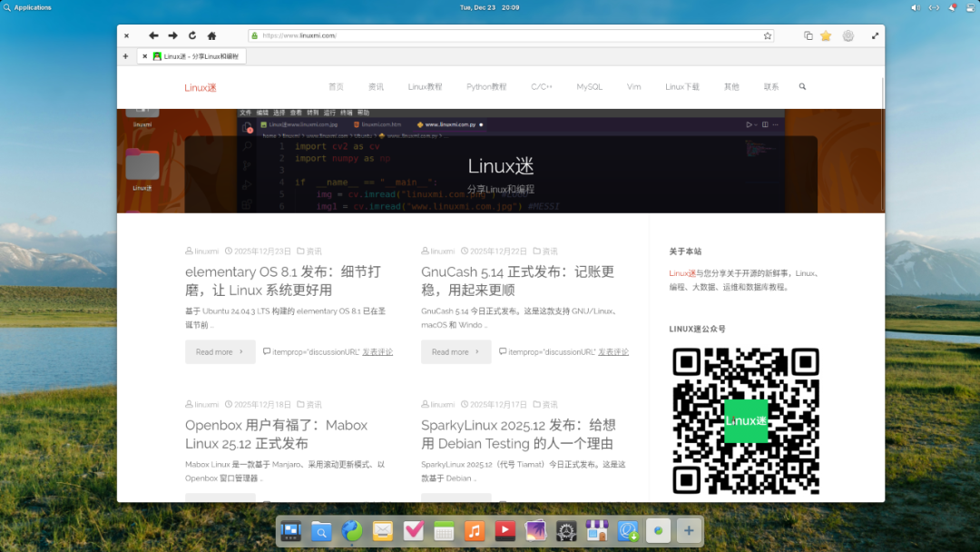
Task: Click the reload page icon
Action: [x=191, y=35]
